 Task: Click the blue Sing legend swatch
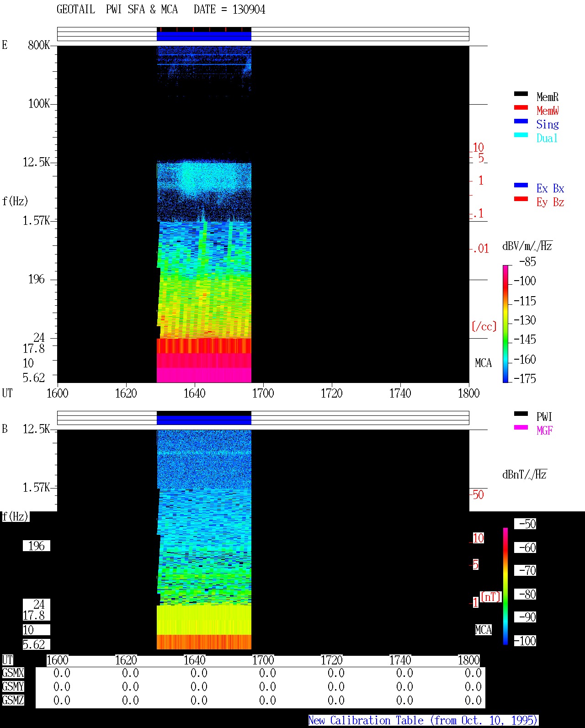click(x=521, y=121)
